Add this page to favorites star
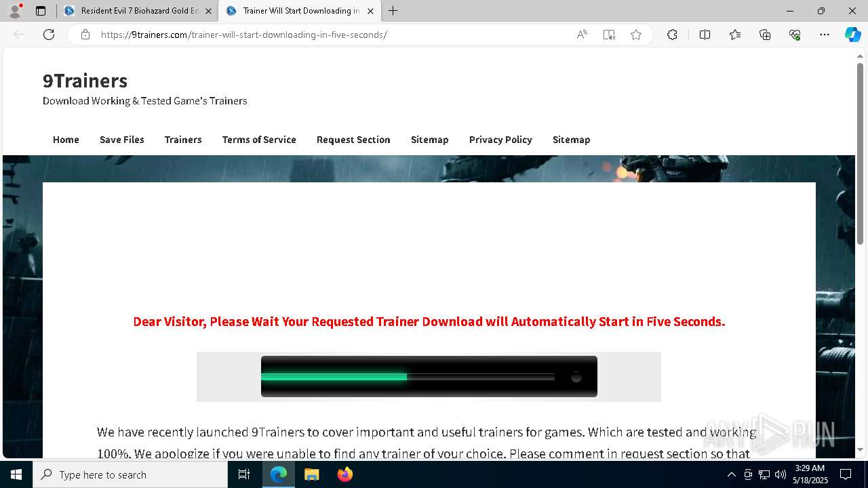Image resolution: width=868 pixels, height=488 pixels. (636, 35)
